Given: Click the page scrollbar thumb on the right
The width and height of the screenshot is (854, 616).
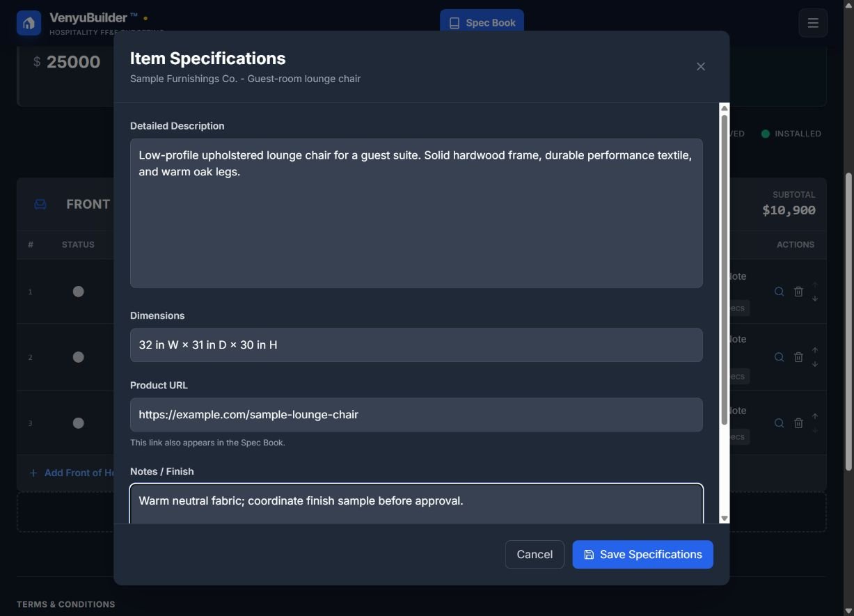Looking at the screenshot, I should coord(848,322).
